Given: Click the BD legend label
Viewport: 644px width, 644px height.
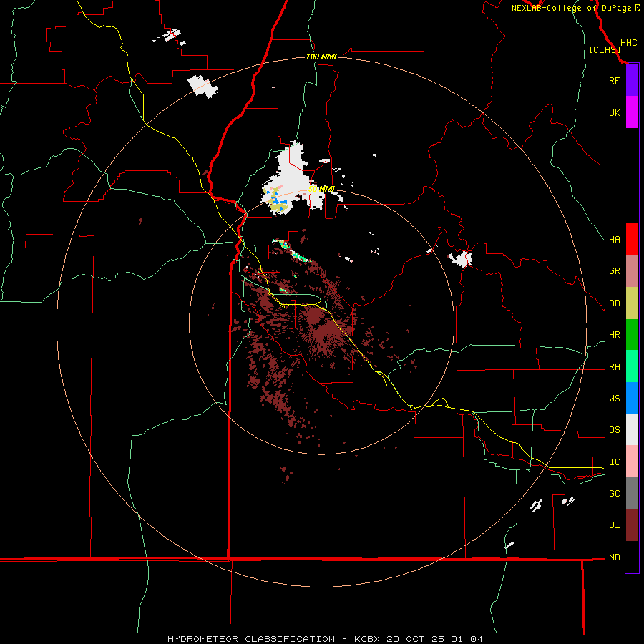Looking at the screenshot, I should [614, 303].
